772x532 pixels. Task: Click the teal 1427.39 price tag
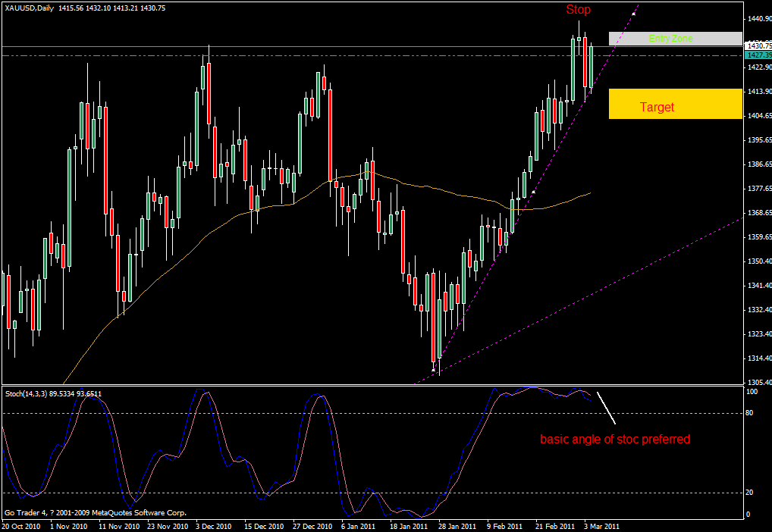tap(758, 55)
